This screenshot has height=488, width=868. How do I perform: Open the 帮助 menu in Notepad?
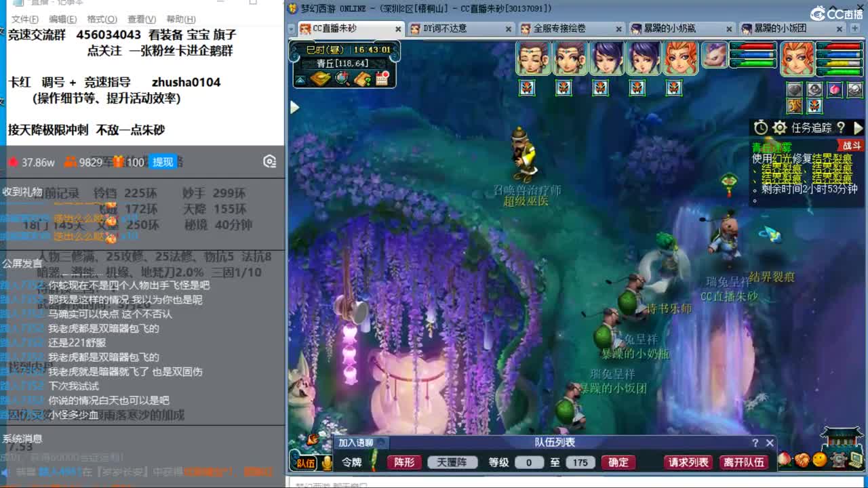click(181, 19)
